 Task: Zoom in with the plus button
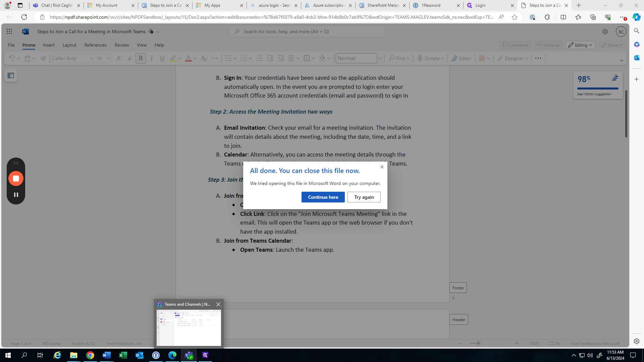point(517,344)
